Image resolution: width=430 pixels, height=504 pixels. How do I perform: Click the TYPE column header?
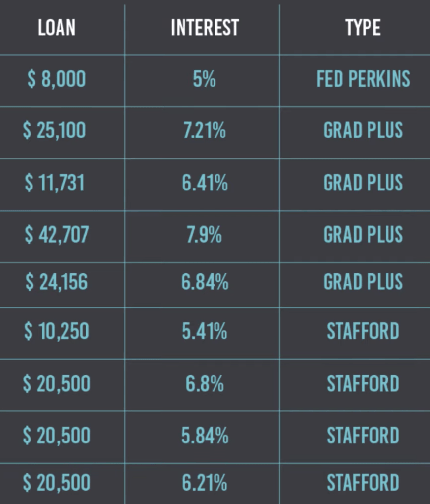(x=363, y=28)
